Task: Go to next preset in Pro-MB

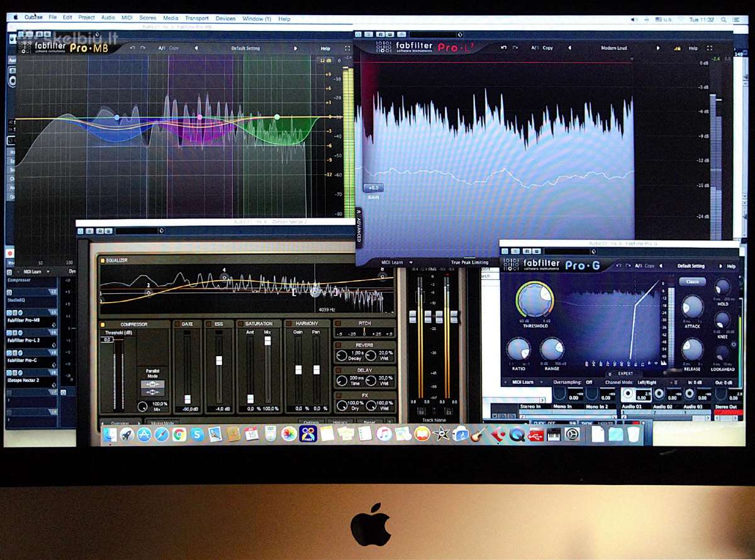Action: (x=295, y=48)
